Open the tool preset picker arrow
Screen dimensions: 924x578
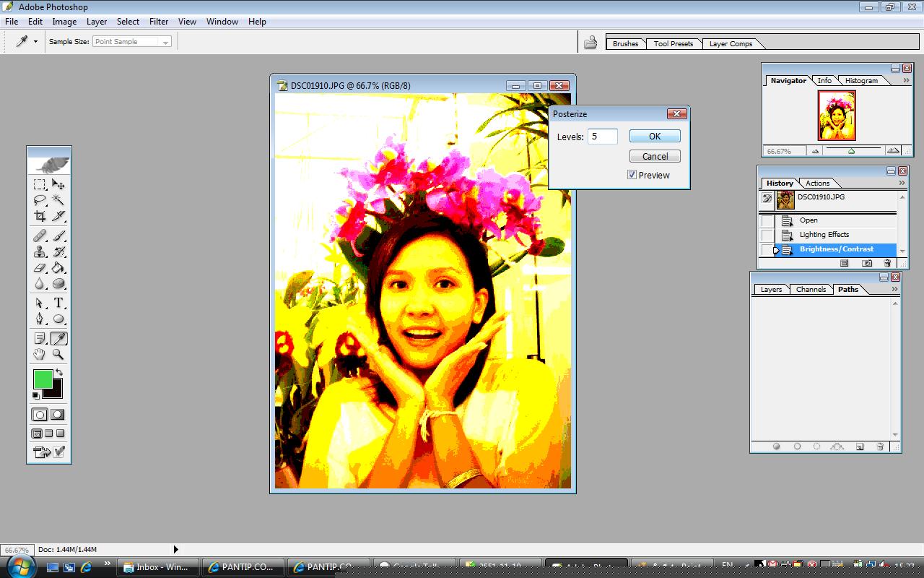[35, 42]
